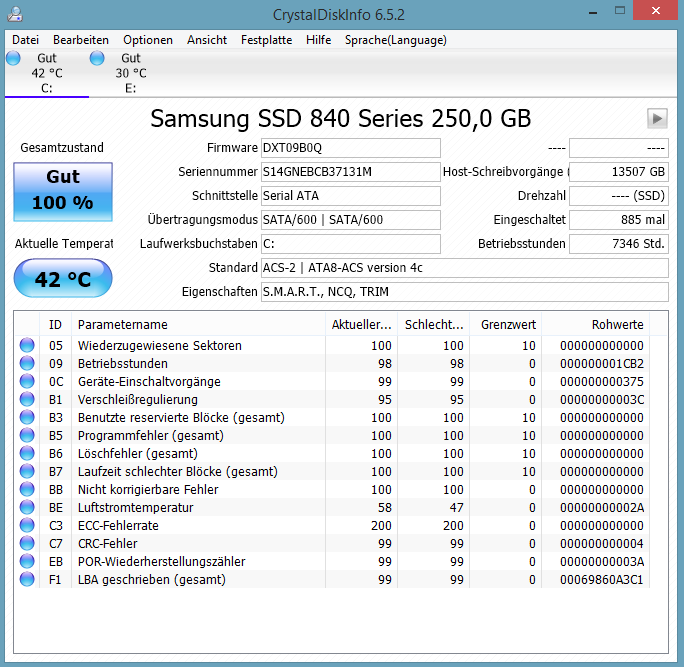
Task: Click the Schlecht... column header
Action: 434,325
